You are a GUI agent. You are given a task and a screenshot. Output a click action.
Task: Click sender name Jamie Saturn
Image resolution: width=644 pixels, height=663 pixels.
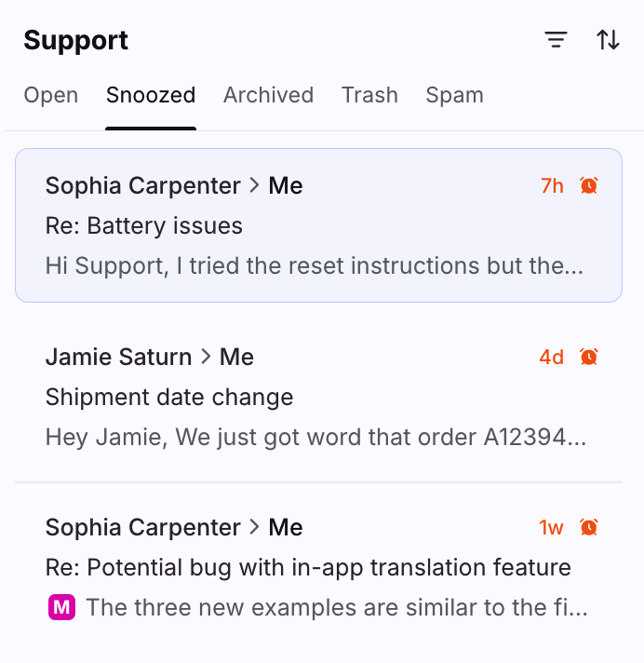pyautogui.click(x=118, y=357)
